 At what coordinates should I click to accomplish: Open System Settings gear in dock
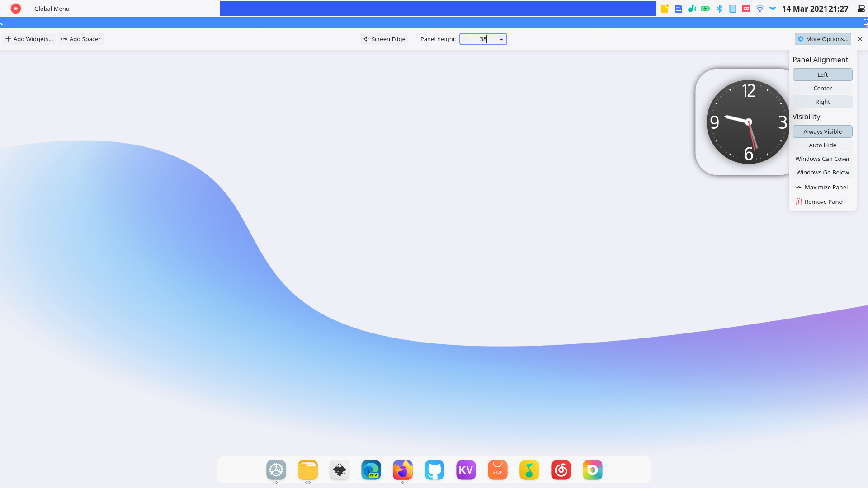tap(276, 470)
